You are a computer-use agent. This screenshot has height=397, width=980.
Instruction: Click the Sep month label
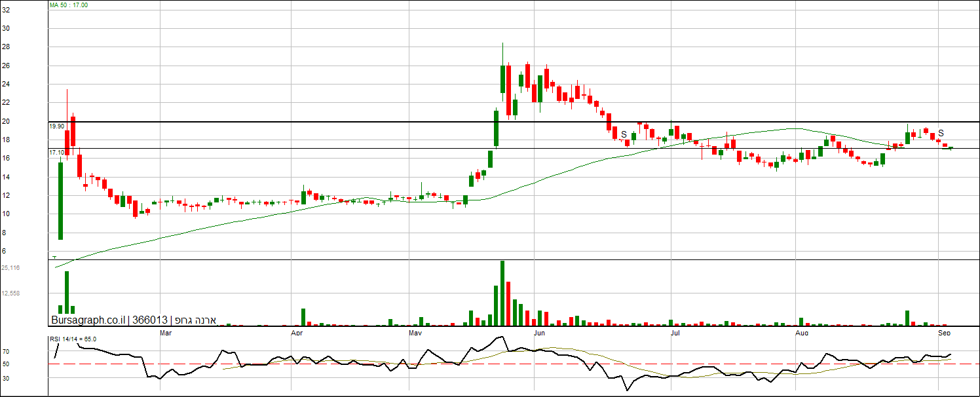[x=944, y=333]
